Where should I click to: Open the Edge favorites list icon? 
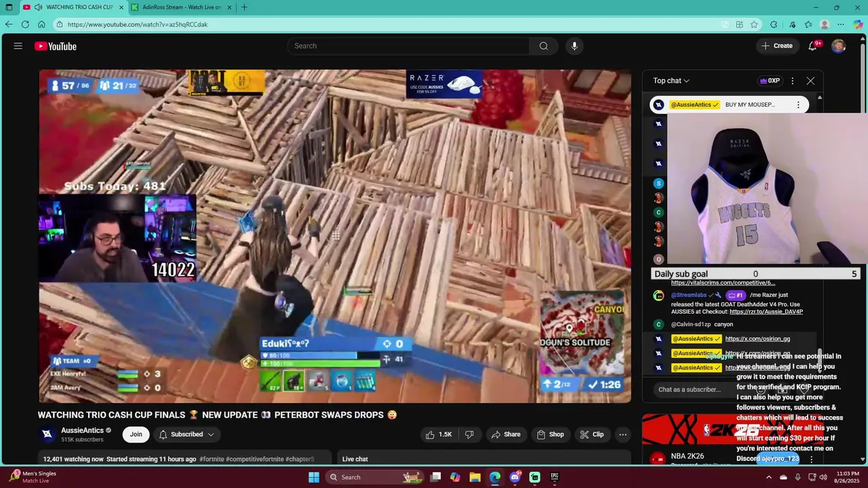point(808,24)
